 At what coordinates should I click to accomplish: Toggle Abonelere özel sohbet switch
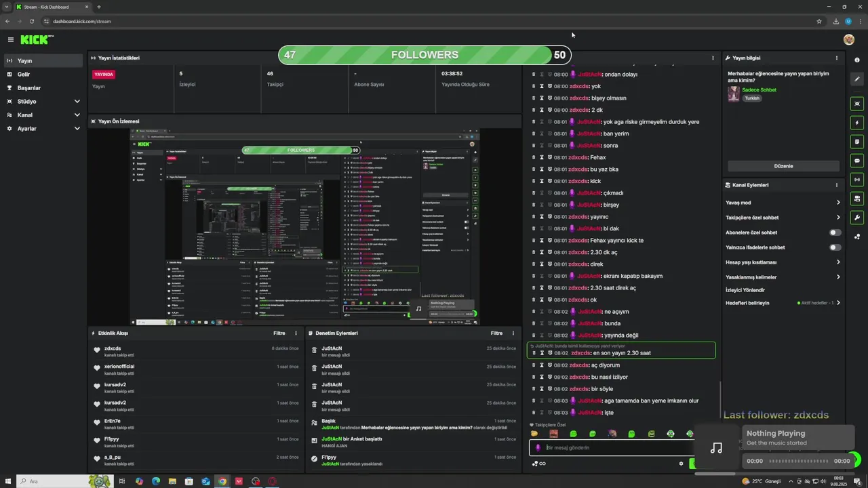point(835,232)
